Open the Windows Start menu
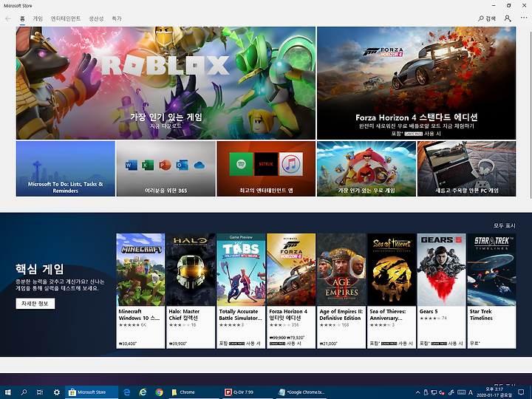 [8, 392]
